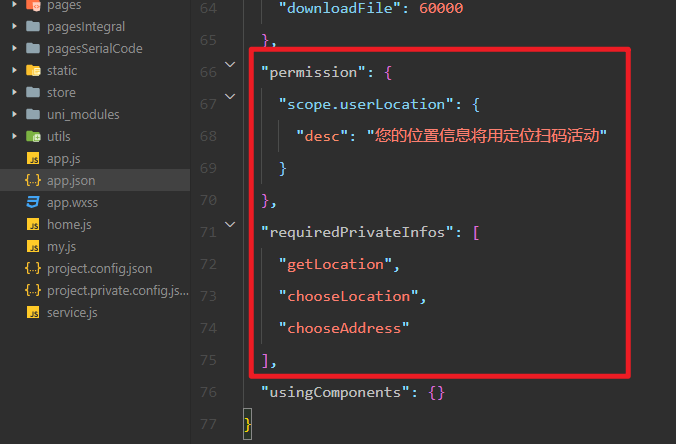Image resolution: width=676 pixels, height=444 pixels.
Task: Click the JSON icon of app.json
Action: pyautogui.click(x=33, y=180)
